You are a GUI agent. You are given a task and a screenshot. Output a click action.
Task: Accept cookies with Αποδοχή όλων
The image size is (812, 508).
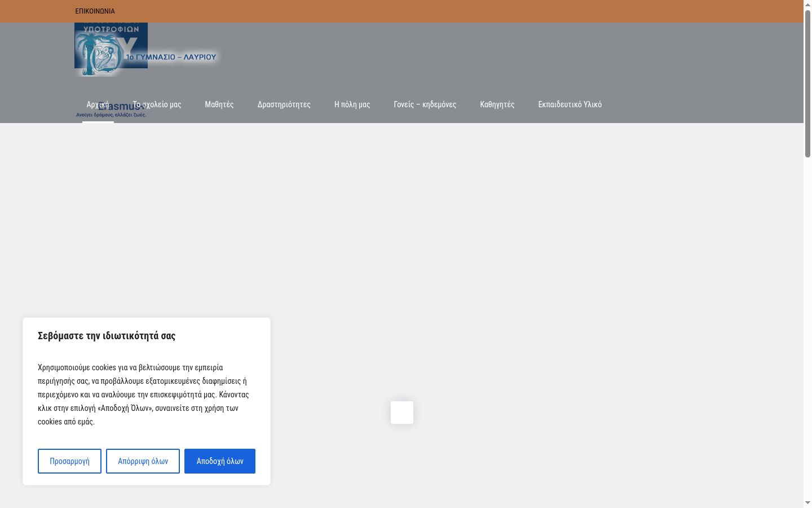[x=220, y=461]
